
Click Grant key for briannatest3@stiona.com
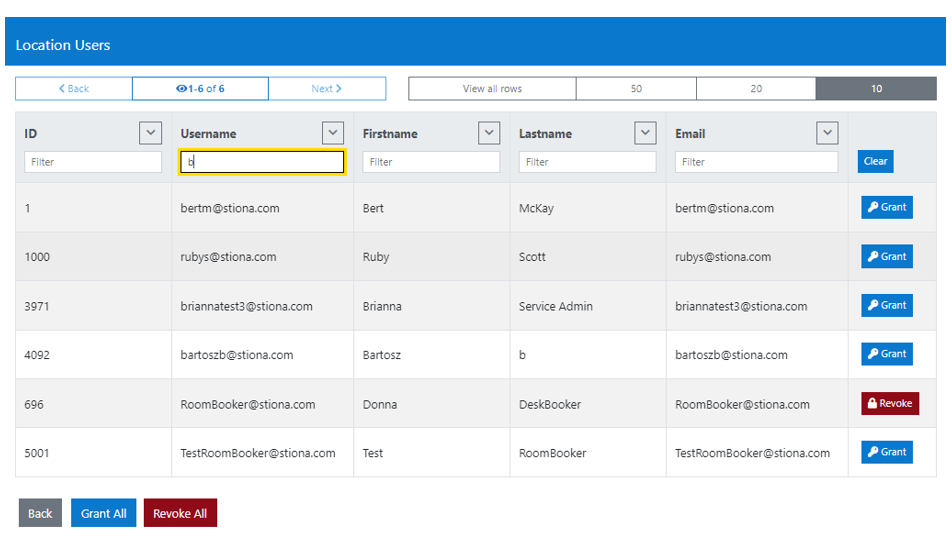coord(886,306)
